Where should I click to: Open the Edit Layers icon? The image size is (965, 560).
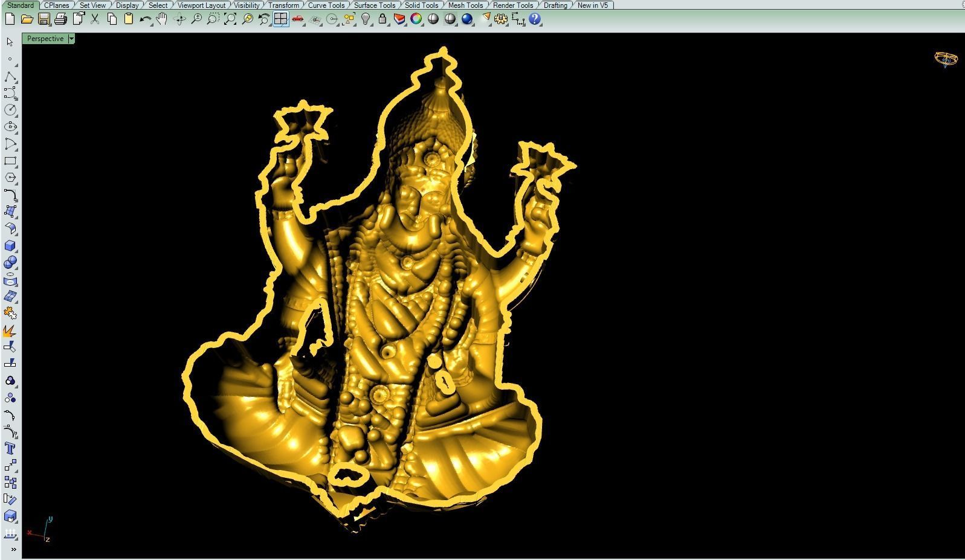coord(399,19)
